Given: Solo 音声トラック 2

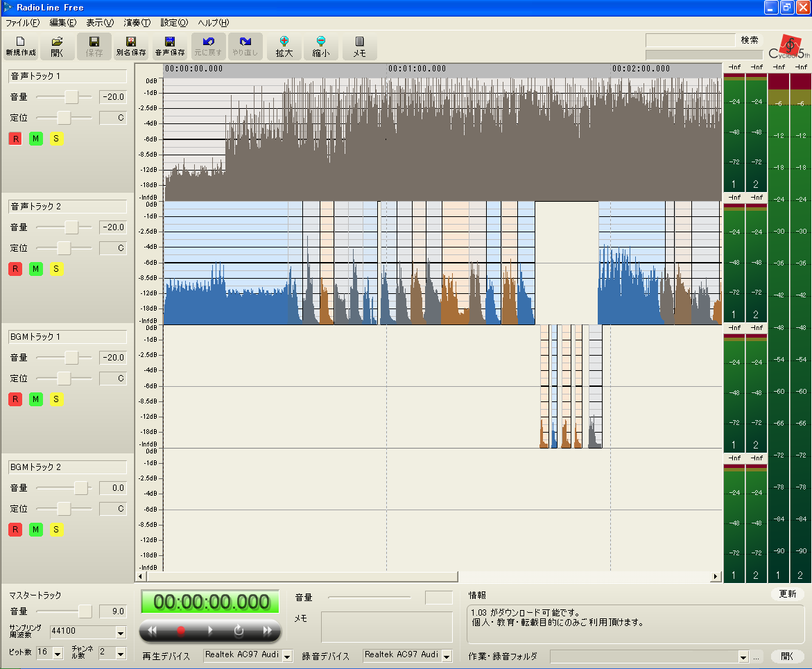Looking at the screenshot, I should 56,269.
